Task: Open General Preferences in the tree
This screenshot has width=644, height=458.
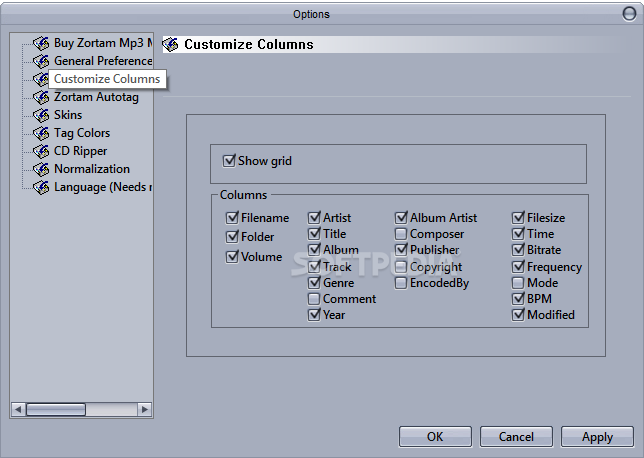Action: (x=103, y=61)
